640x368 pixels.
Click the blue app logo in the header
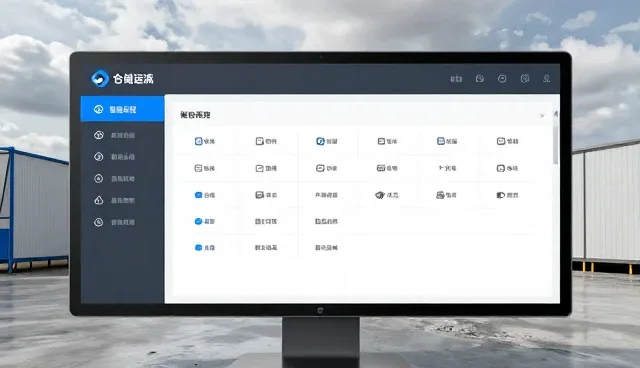pyautogui.click(x=100, y=78)
